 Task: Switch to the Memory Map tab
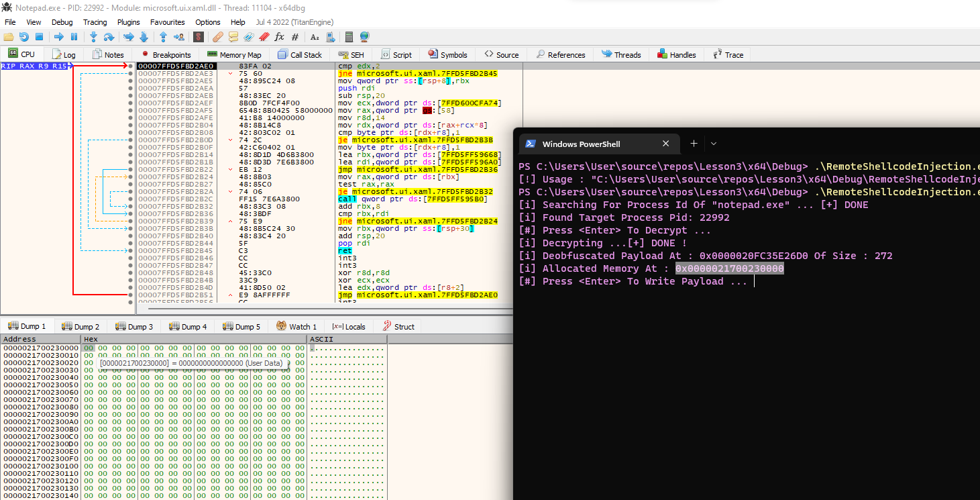pyautogui.click(x=234, y=55)
